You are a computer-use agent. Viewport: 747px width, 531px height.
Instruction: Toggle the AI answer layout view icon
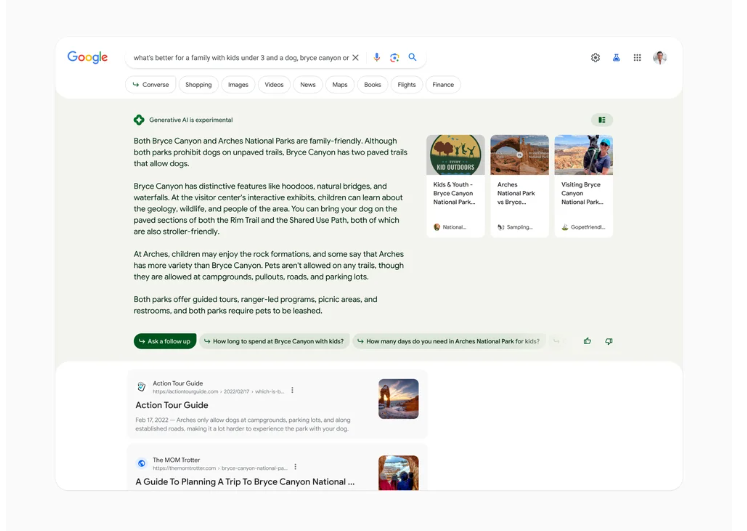(x=602, y=120)
